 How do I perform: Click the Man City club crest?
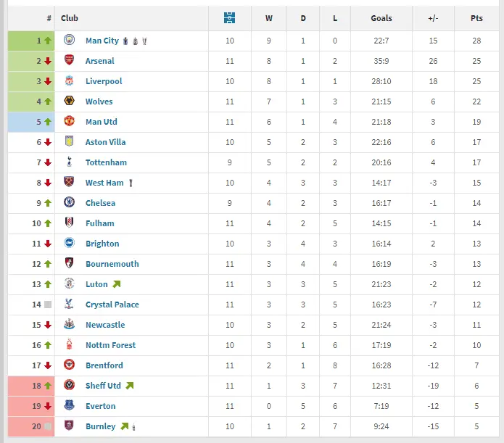tap(69, 41)
